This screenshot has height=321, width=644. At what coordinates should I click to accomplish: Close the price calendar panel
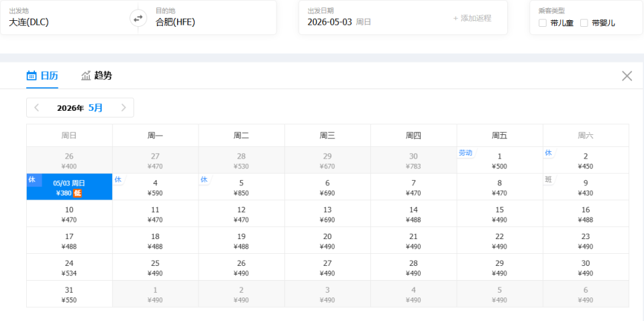[627, 76]
